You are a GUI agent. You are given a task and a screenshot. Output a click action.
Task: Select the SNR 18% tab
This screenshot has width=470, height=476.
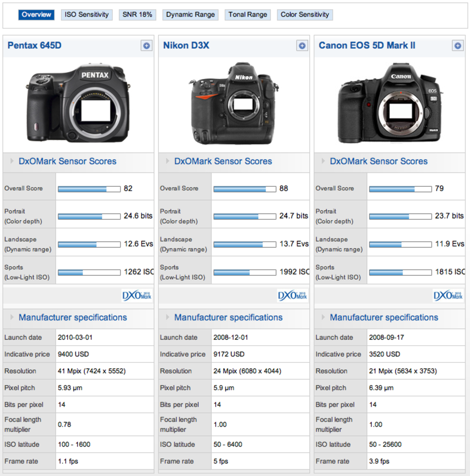(x=137, y=15)
